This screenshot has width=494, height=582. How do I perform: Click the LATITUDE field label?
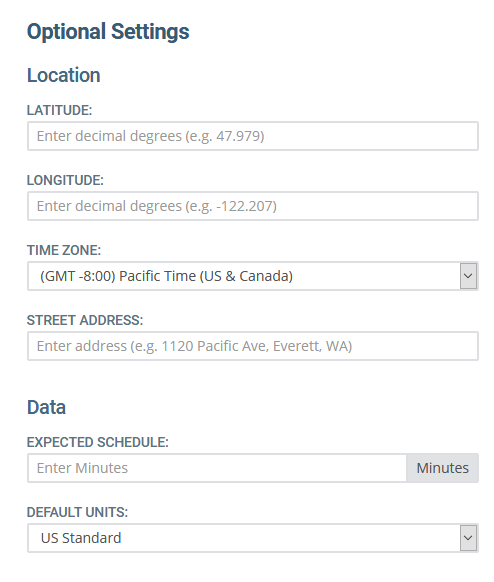click(59, 110)
